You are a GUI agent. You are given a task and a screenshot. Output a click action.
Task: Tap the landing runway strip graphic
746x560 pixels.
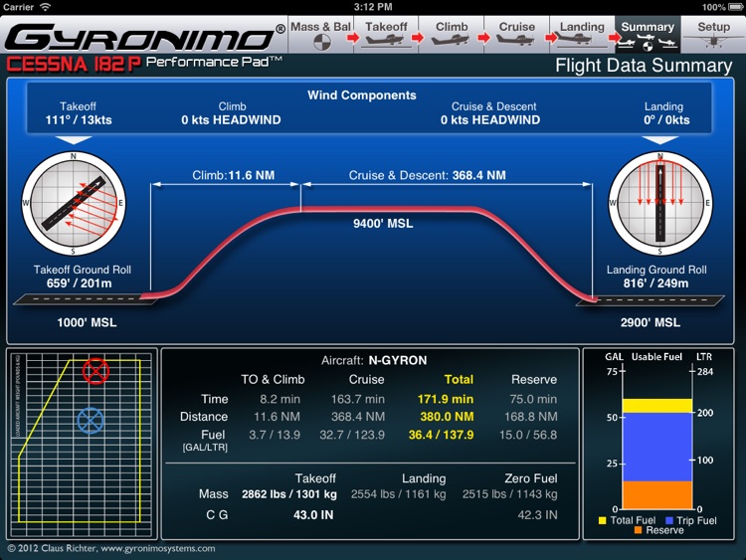click(x=651, y=300)
